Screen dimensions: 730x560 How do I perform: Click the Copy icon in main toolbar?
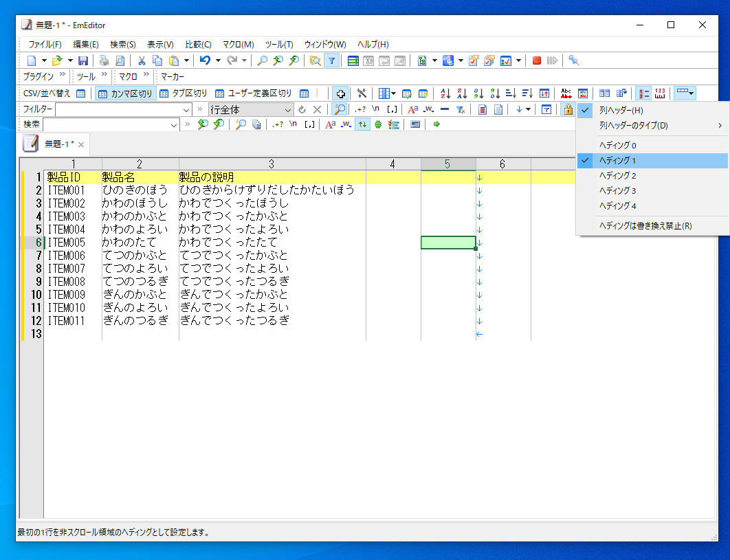point(157,61)
